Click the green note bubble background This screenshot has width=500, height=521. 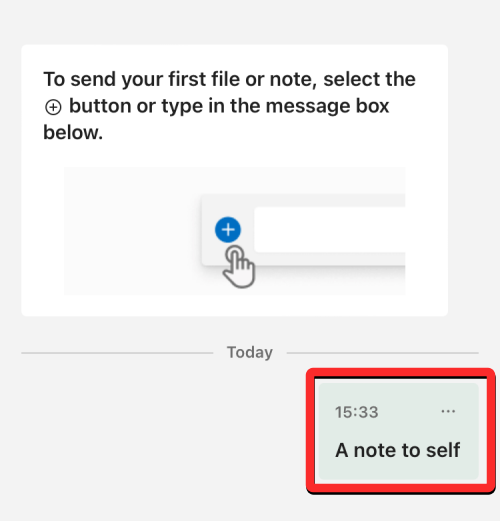tap(398, 431)
